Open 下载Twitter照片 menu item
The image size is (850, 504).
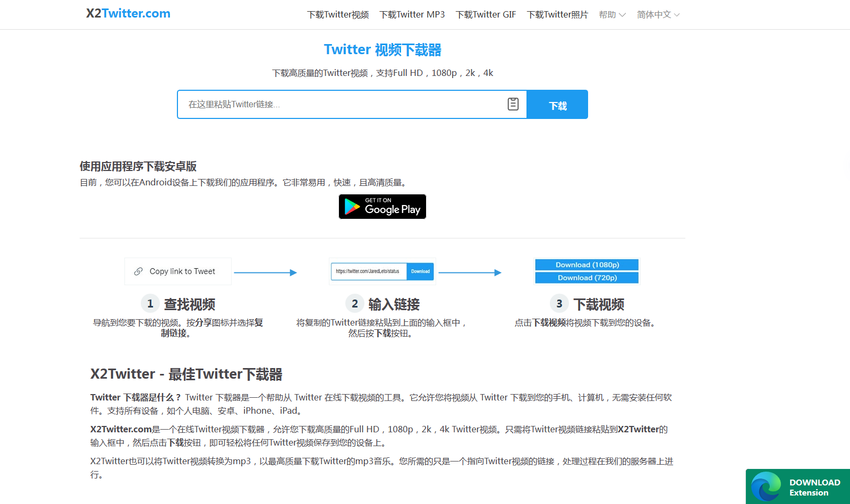557,15
